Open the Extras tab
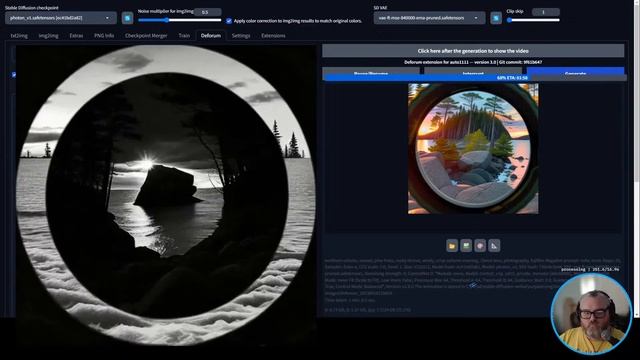 (x=76, y=36)
